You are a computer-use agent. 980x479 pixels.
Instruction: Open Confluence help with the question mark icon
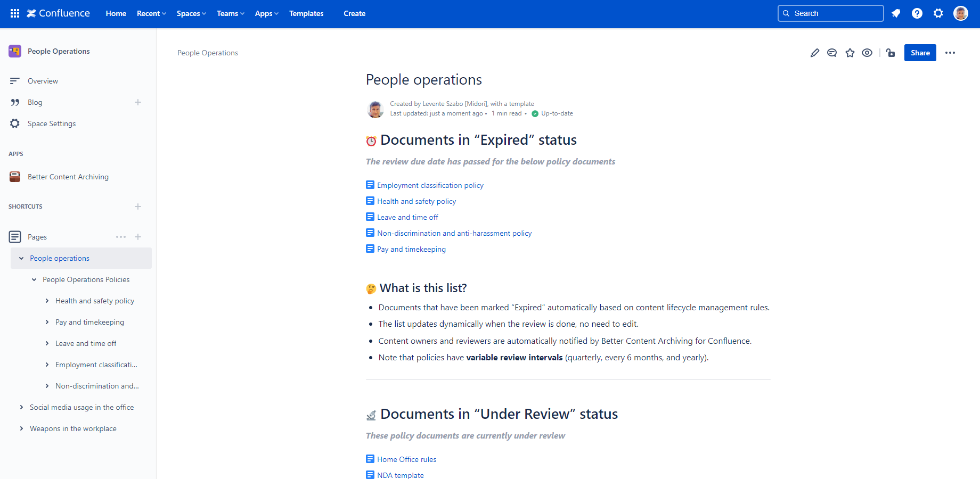pos(917,13)
